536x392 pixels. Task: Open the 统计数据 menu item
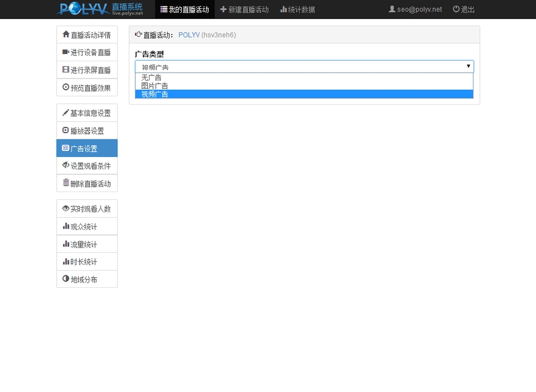click(297, 10)
